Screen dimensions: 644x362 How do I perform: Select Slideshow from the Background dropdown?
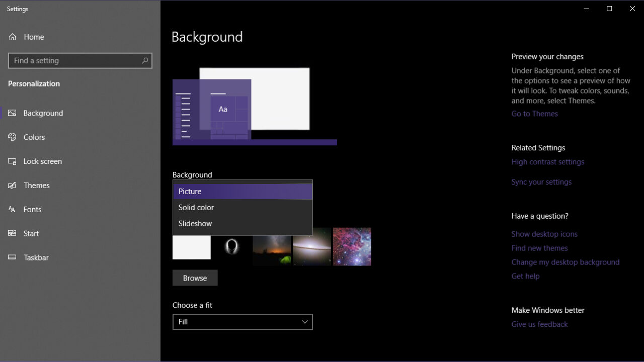point(195,223)
